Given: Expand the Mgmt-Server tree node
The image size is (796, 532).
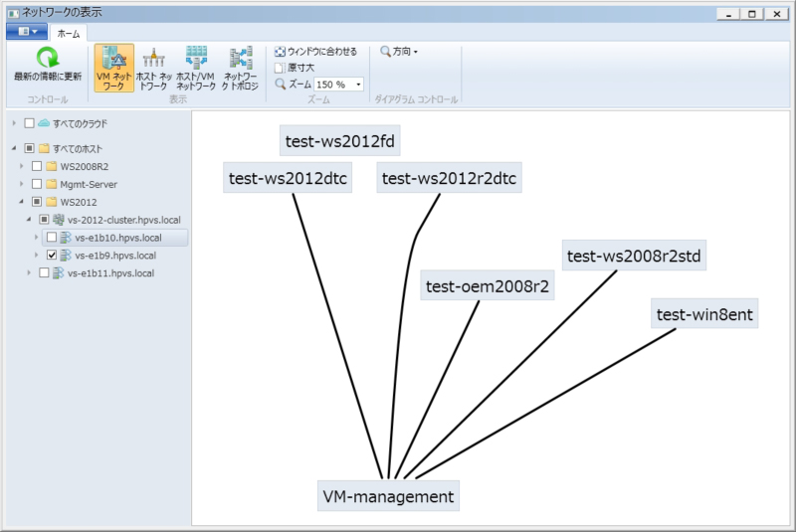Looking at the screenshot, I should pyautogui.click(x=21, y=184).
